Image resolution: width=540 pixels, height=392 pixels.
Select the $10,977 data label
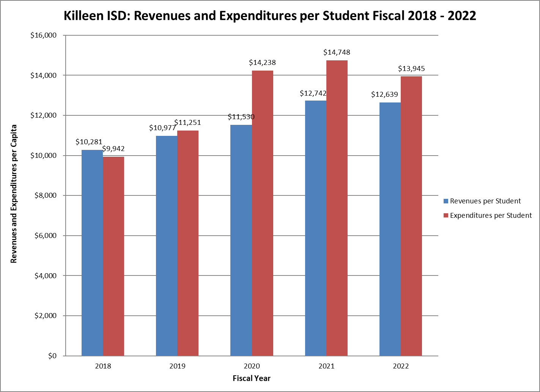click(162, 128)
